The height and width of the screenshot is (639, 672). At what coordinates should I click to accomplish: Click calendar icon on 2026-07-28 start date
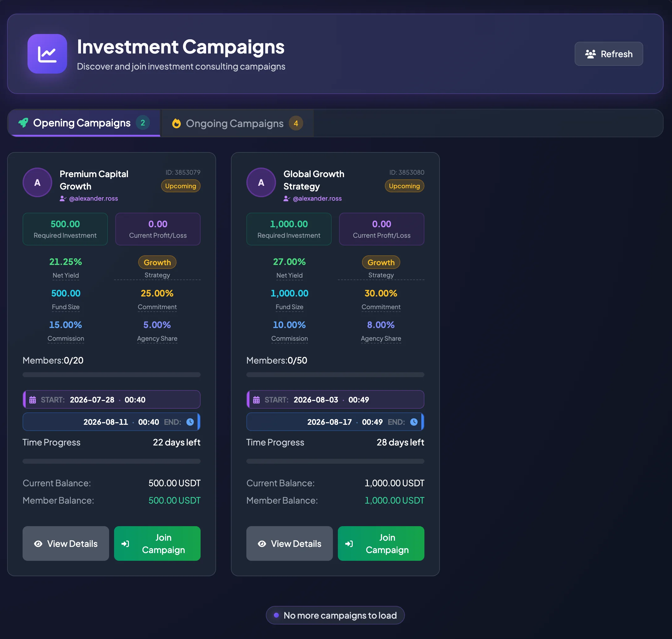(x=33, y=399)
